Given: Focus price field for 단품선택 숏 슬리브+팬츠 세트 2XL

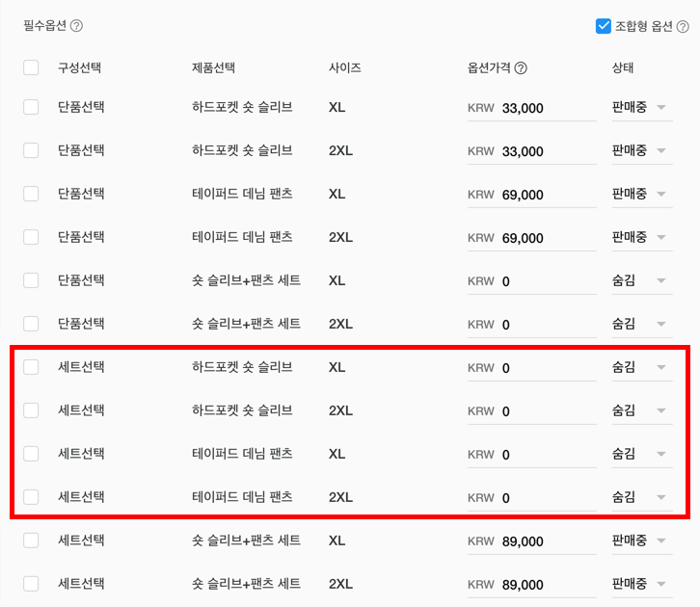Looking at the screenshot, I should 546,325.
